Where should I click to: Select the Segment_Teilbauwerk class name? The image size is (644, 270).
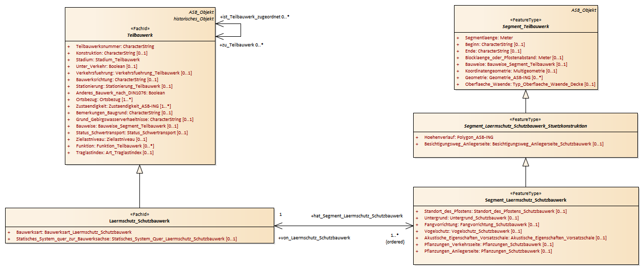(x=525, y=26)
